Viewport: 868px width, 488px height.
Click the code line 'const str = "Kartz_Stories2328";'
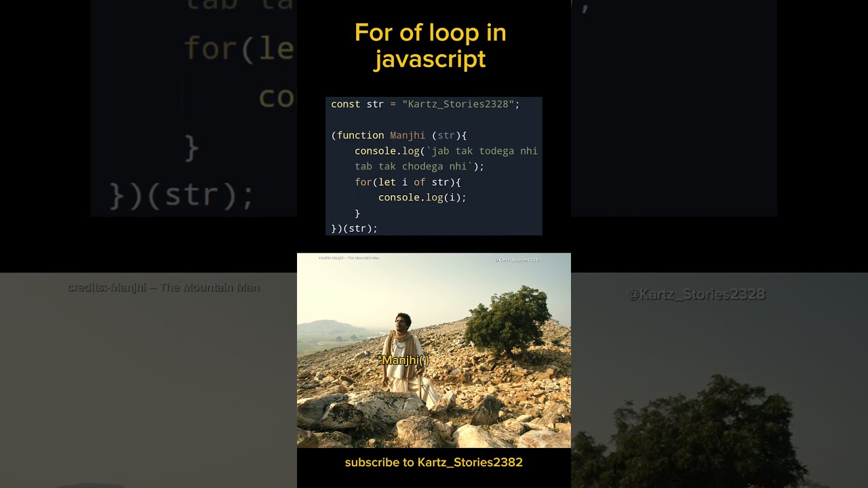[425, 104]
